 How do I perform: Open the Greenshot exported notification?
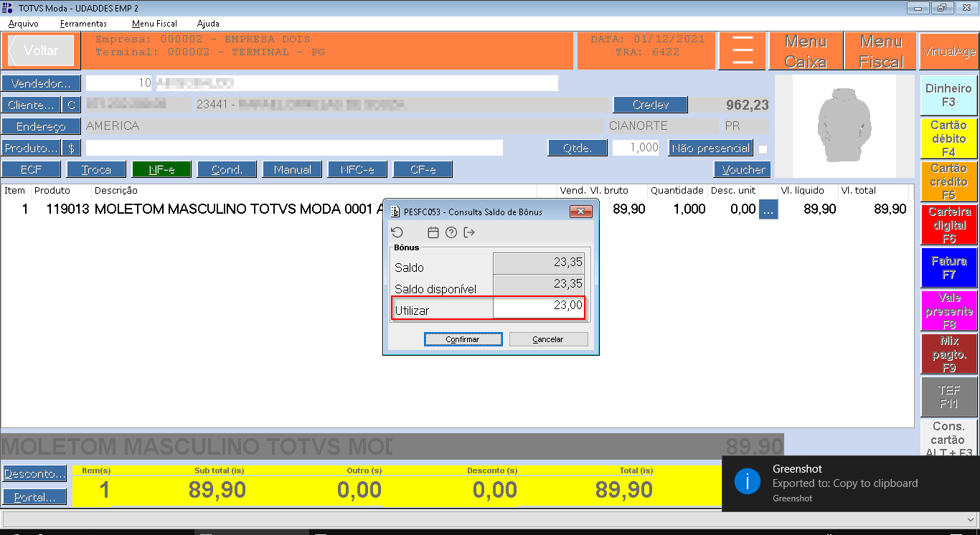click(851, 483)
